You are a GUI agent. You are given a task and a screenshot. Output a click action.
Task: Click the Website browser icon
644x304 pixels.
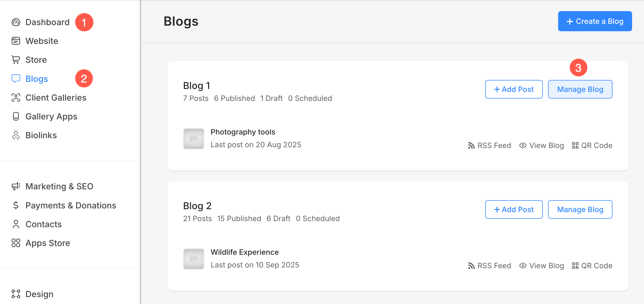[x=16, y=41]
